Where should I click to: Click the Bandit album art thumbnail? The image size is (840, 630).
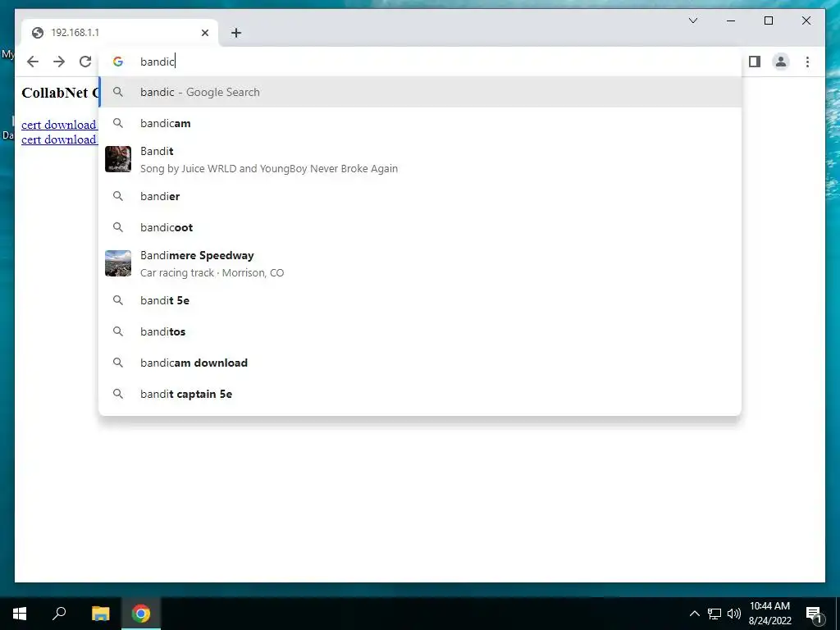pos(118,159)
